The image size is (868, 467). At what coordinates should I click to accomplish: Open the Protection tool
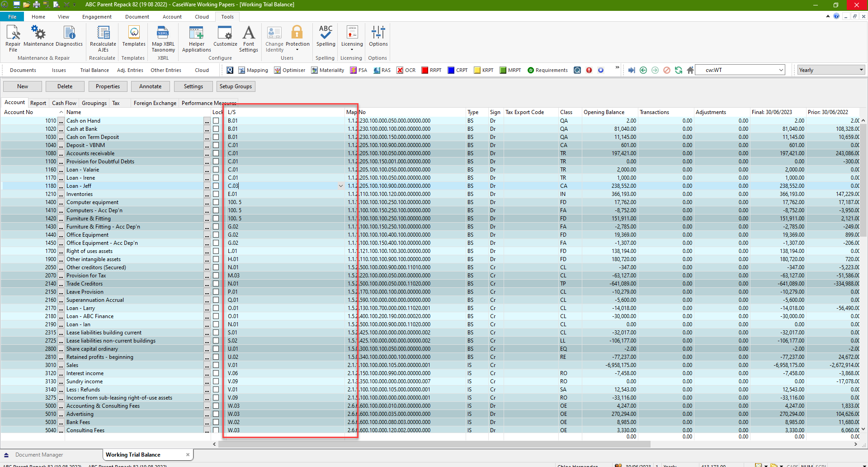click(297, 36)
